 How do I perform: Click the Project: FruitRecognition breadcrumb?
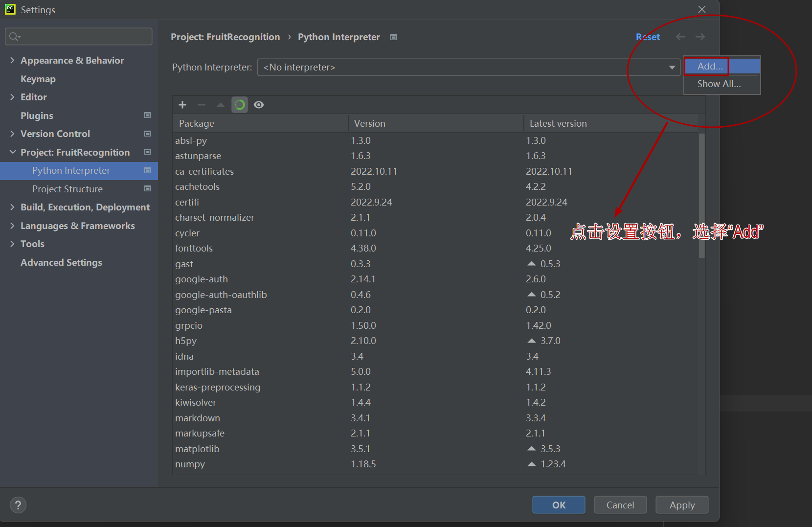click(225, 37)
